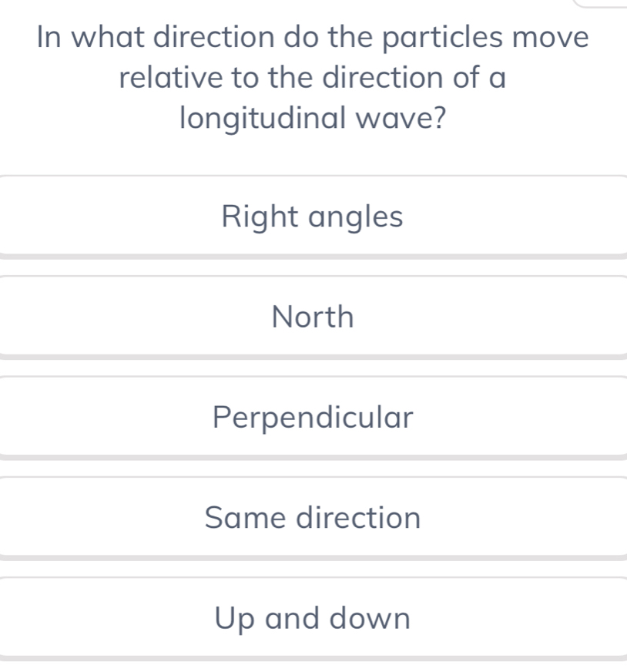The height and width of the screenshot is (672, 627).
Task: Pick "Perpendicular" as the answer
Action: (312, 417)
